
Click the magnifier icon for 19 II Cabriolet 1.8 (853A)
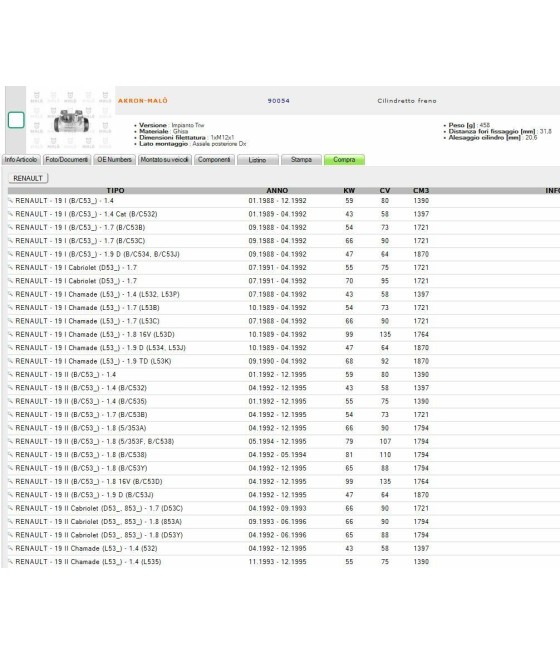click(11, 521)
